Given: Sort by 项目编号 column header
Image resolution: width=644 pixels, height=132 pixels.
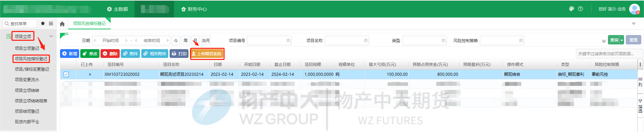Looking at the screenshot, I should 115,64.
